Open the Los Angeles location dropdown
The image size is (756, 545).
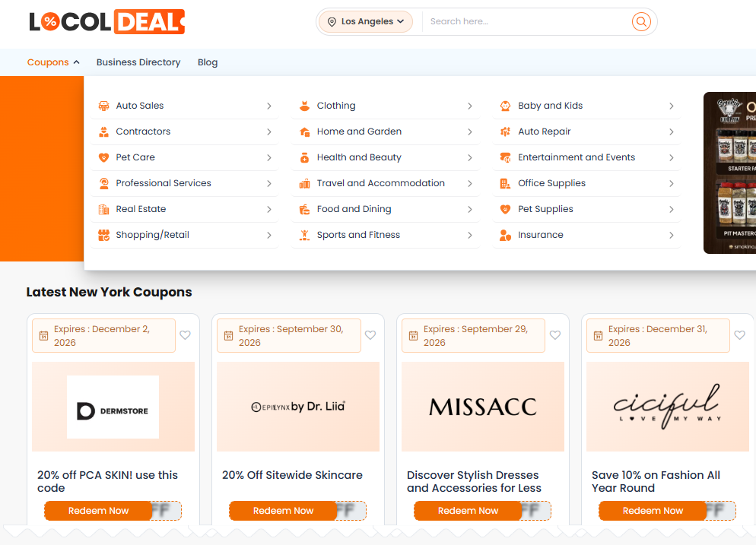point(366,22)
